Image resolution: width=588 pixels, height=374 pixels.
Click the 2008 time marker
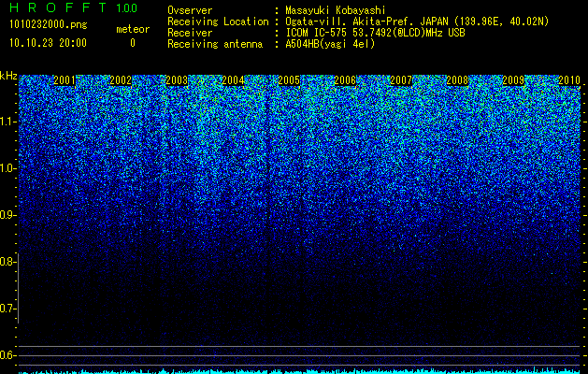click(457, 80)
